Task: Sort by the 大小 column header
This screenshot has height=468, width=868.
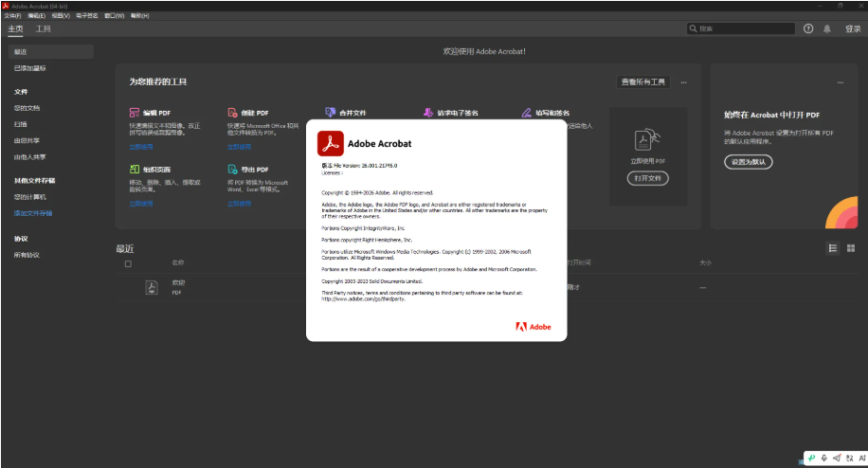Action: coord(705,262)
